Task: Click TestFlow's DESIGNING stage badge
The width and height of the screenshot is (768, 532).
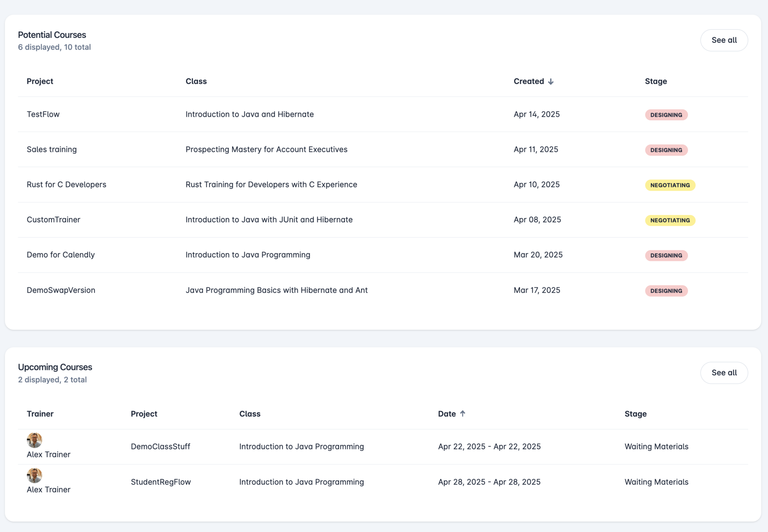Action: [666, 115]
